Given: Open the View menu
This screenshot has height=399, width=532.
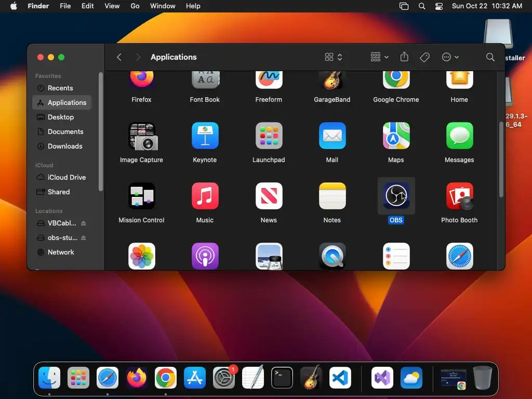Looking at the screenshot, I should (x=112, y=6).
